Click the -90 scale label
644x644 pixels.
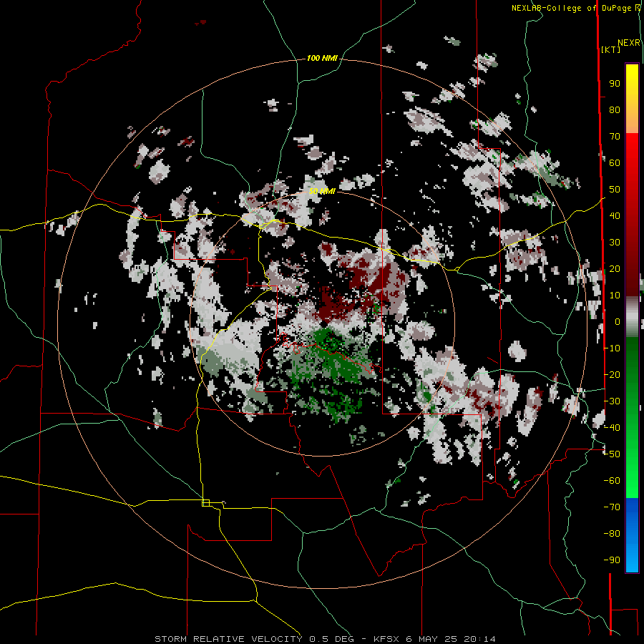(612, 560)
